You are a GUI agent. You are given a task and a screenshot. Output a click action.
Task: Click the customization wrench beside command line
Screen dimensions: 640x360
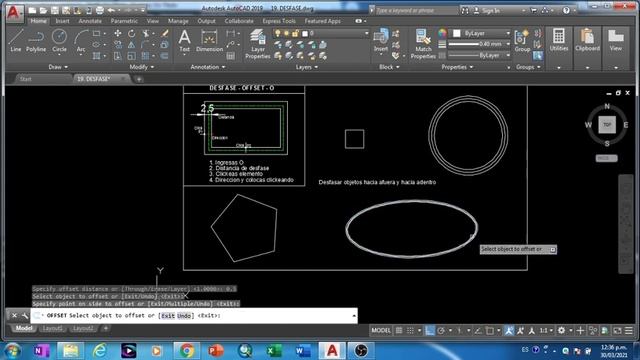click(x=24, y=316)
